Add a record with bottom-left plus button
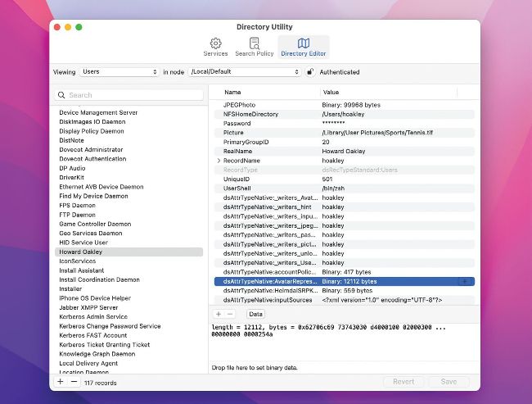The image size is (532, 404). tap(60, 382)
